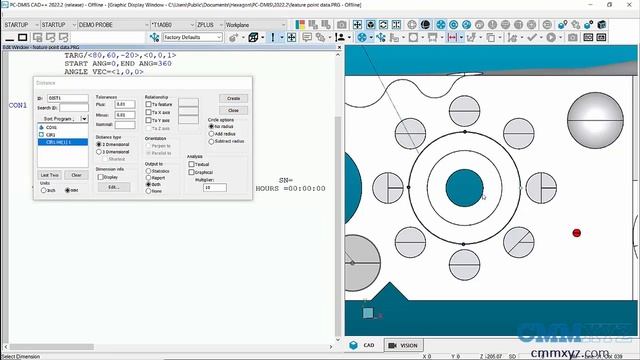Click the Clear button
This screenshot has height=360, width=640.
(76, 175)
